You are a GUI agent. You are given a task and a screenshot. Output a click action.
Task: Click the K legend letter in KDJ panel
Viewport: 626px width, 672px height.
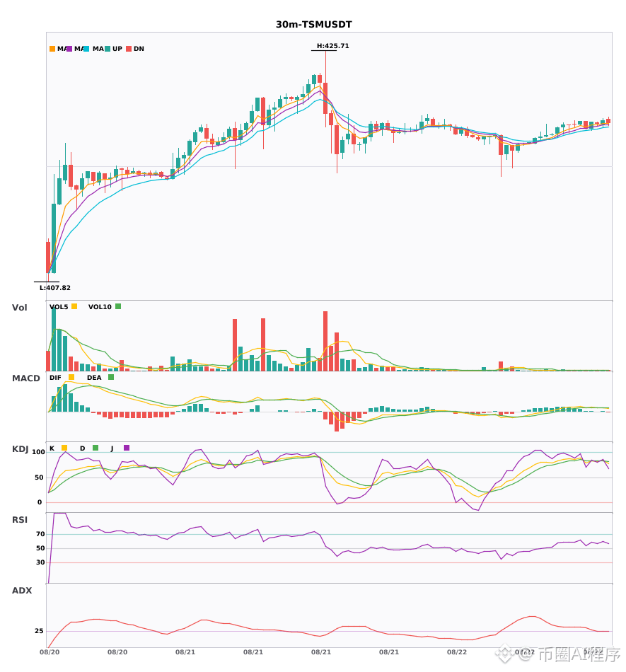pos(52,448)
